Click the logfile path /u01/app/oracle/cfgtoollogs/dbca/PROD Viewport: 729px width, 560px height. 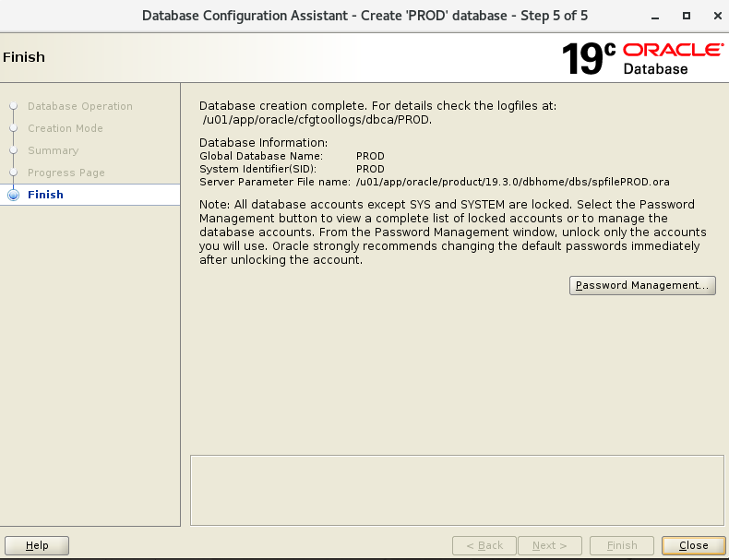317,120
